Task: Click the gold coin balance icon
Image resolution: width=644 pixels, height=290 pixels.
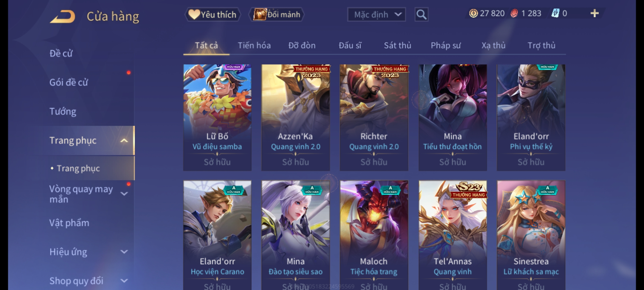Action: point(473,13)
